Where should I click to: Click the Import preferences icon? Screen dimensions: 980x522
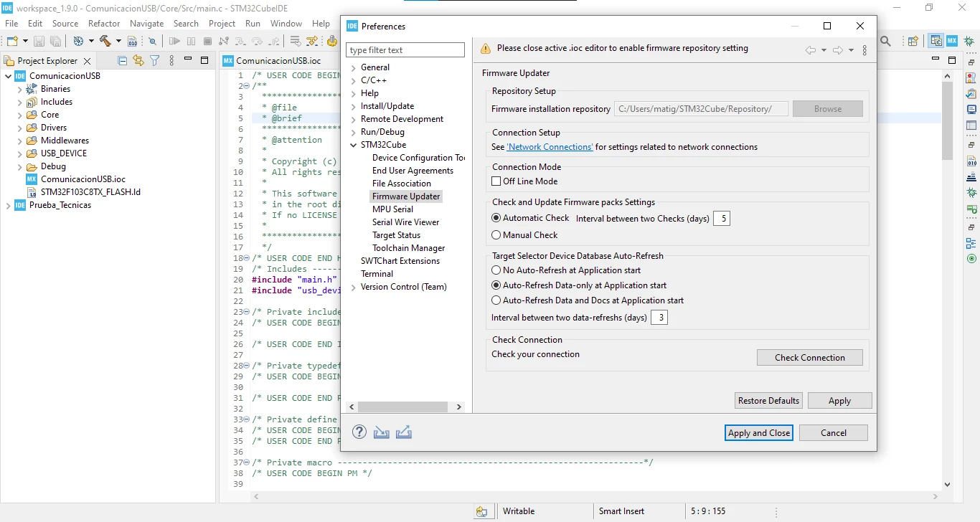pyautogui.click(x=382, y=432)
